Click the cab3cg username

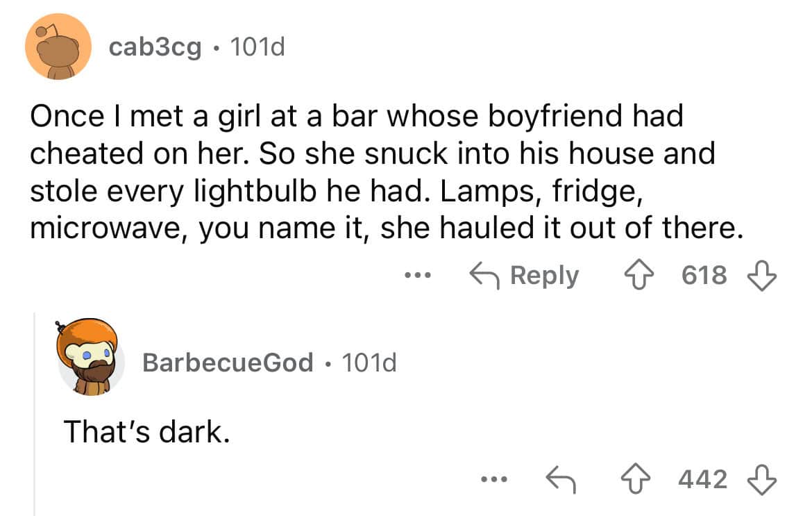pyautogui.click(x=155, y=47)
